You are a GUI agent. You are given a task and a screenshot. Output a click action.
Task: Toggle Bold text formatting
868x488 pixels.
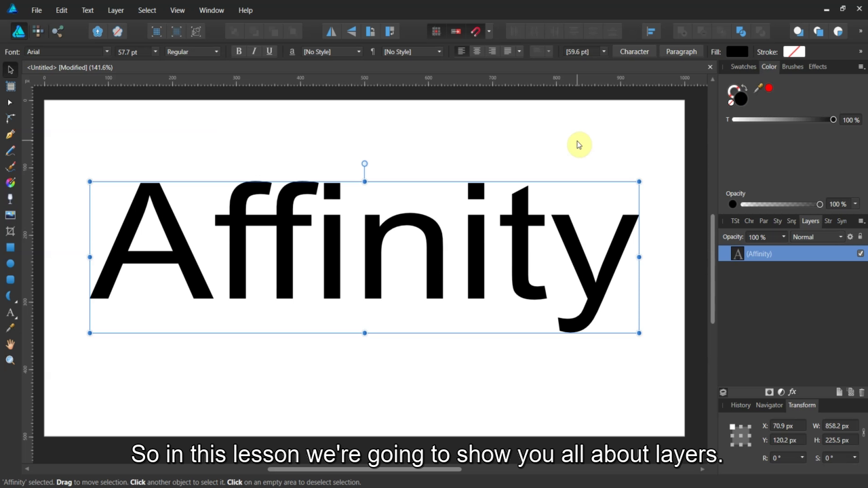(x=239, y=52)
